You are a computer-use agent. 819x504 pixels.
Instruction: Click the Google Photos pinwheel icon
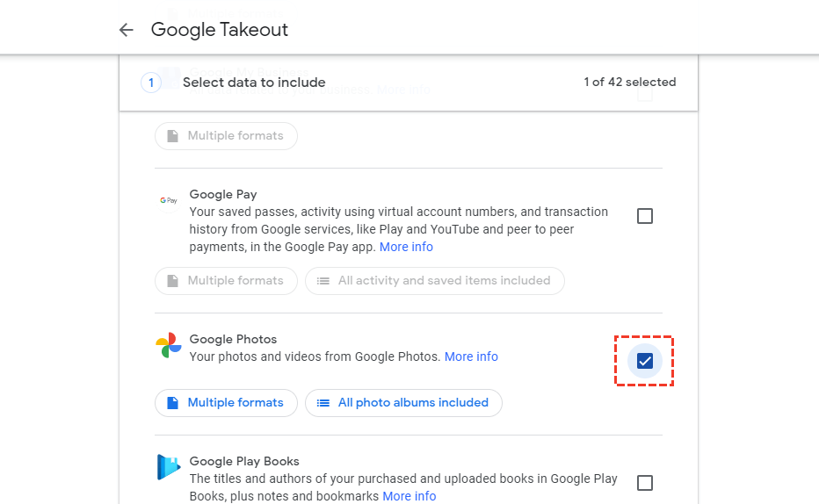coord(169,346)
